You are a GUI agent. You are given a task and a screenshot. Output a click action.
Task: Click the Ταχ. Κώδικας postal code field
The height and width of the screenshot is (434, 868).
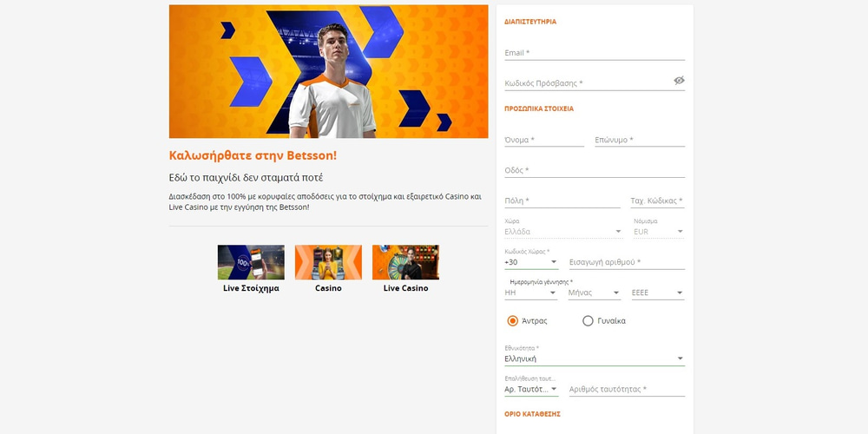pyautogui.click(x=657, y=201)
